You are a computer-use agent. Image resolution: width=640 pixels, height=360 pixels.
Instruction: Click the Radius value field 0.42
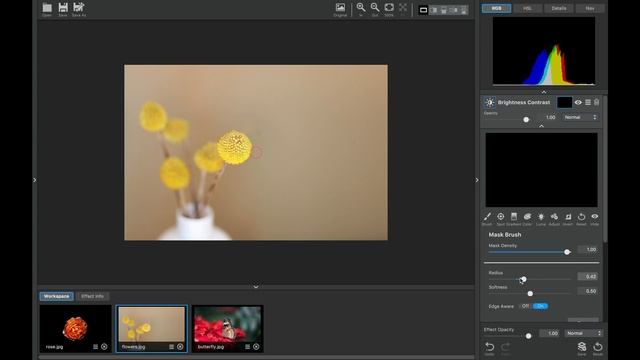click(588, 276)
